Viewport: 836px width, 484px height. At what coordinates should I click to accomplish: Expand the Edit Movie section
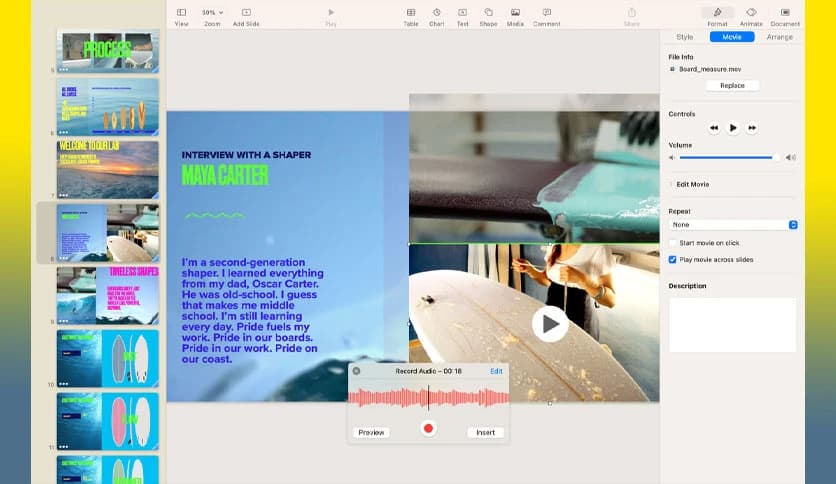(693, 184)
